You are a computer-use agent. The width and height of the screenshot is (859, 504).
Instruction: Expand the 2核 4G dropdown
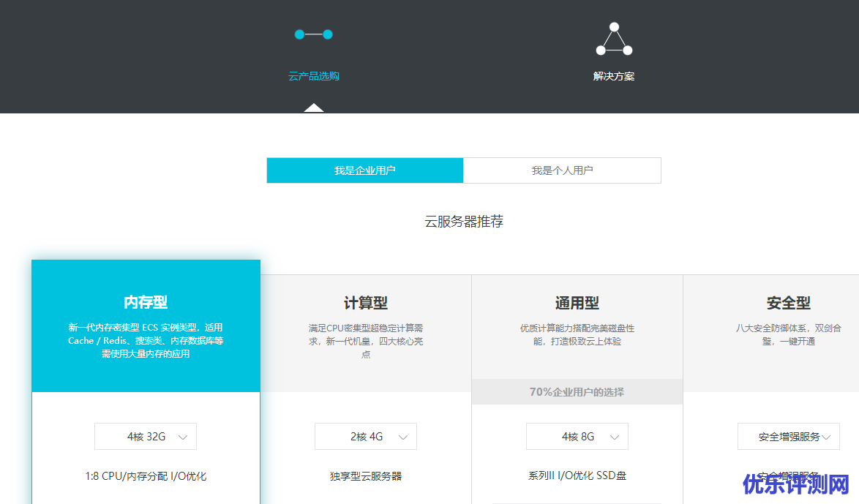coord(366,437)
